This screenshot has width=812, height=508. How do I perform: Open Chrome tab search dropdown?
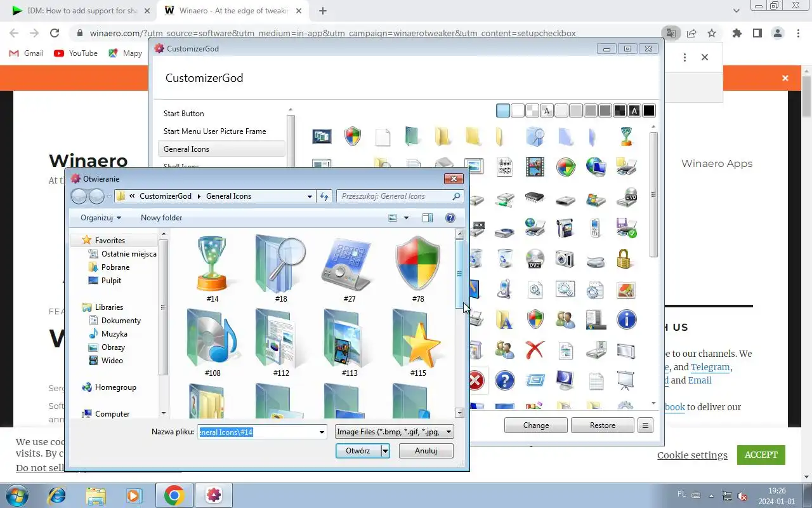(737, 11)
